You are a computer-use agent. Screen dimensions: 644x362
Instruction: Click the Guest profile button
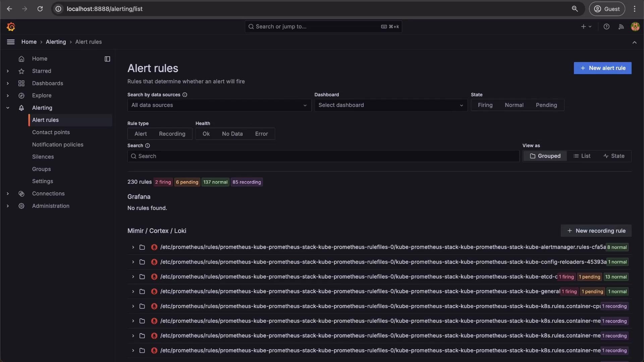point(607,9)
